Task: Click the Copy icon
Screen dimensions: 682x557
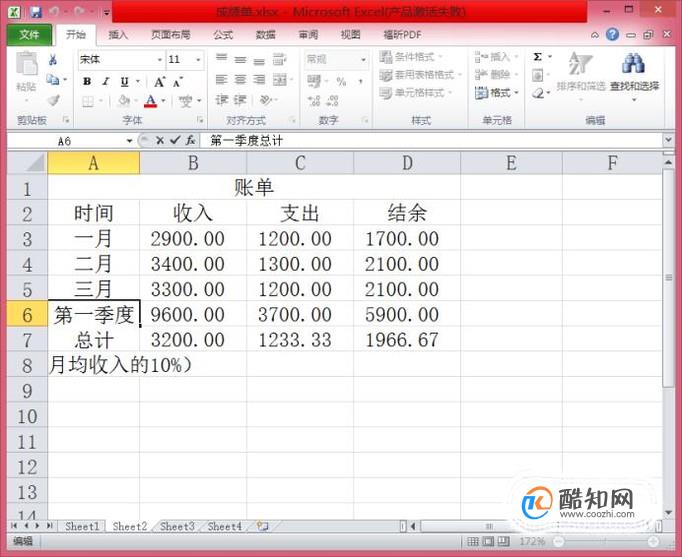Action: 53,79
